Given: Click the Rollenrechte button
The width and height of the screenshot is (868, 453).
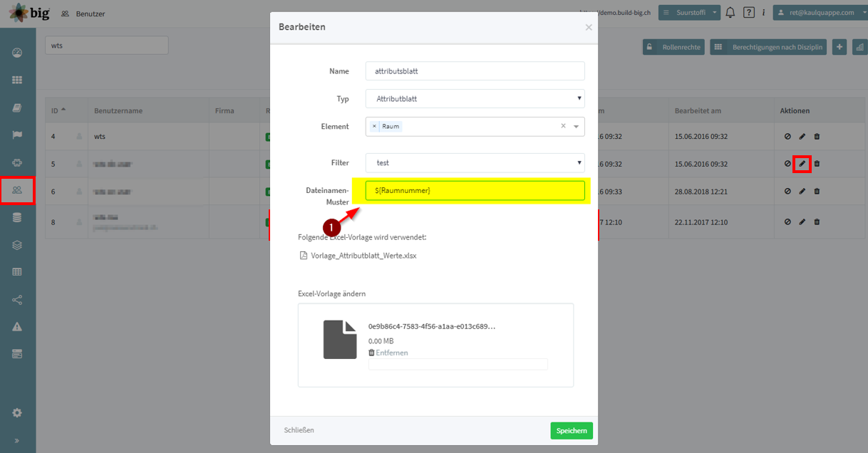Looking at the screenshot, I should click(674, 47).
